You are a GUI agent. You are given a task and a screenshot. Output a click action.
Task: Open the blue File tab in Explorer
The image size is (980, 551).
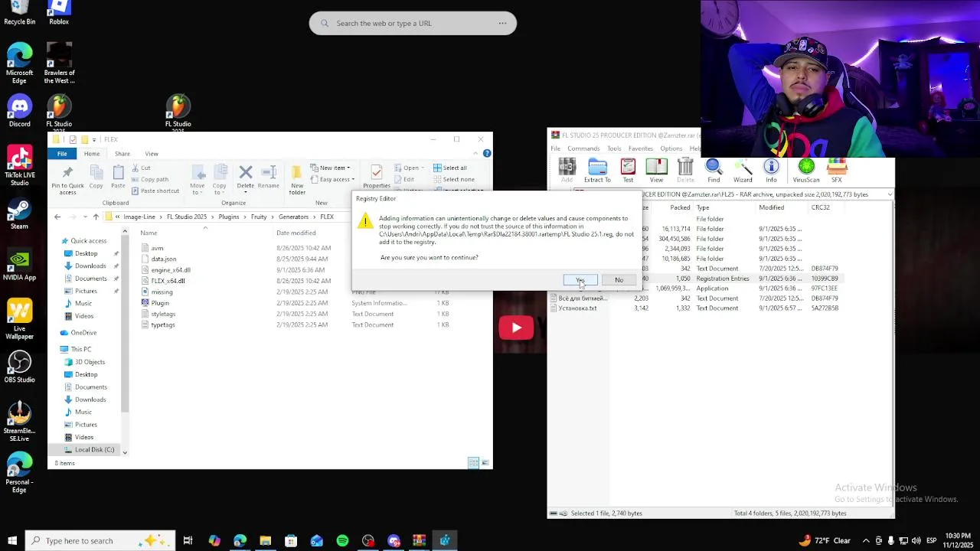[62, 154]
